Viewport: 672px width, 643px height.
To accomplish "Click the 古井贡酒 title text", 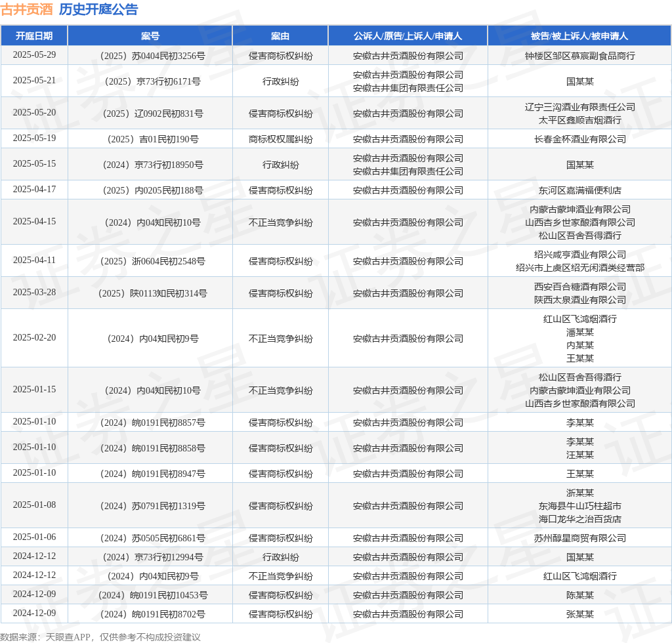I will (x=26, y=9).
